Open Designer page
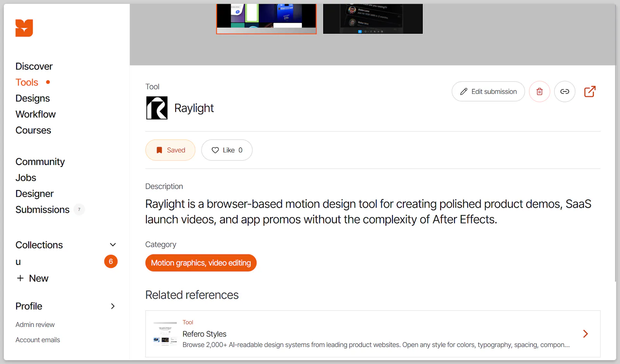Viewport: 620px width, 364px height. click(34, 194)
